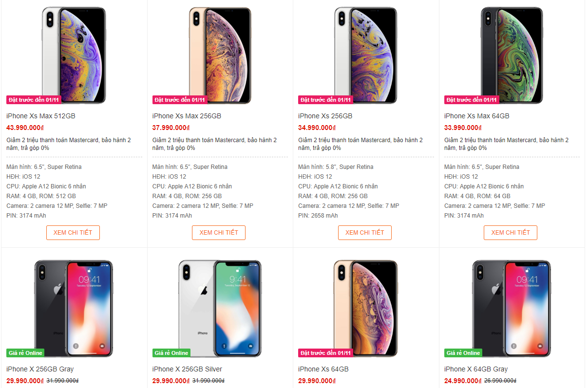Open the iPhone Xs Max 256GB title link
Image resolution: width=588 pixels, height=388 pixels.
[x=187, y=116]
